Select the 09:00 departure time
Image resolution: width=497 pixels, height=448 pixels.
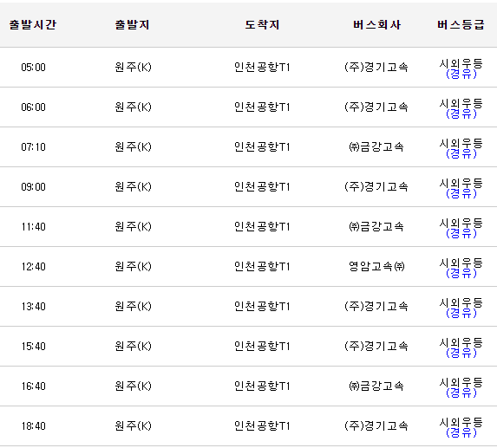click(33, 187)
